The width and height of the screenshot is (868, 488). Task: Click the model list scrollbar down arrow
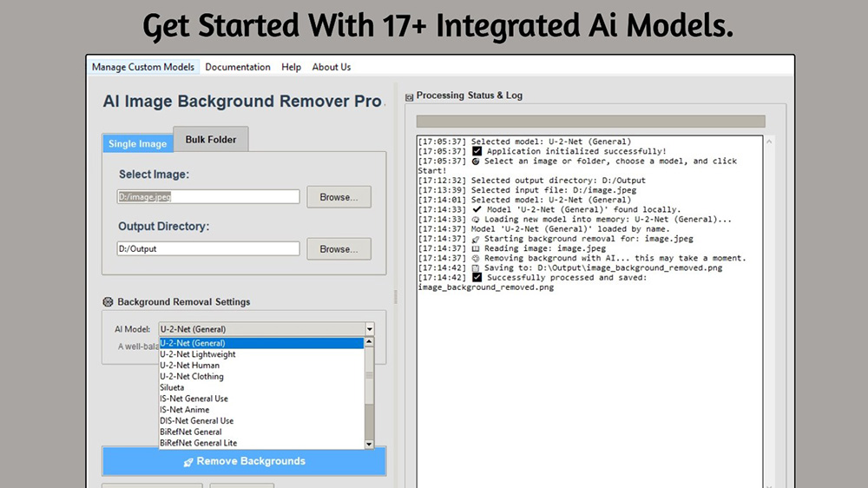[369, 444]
